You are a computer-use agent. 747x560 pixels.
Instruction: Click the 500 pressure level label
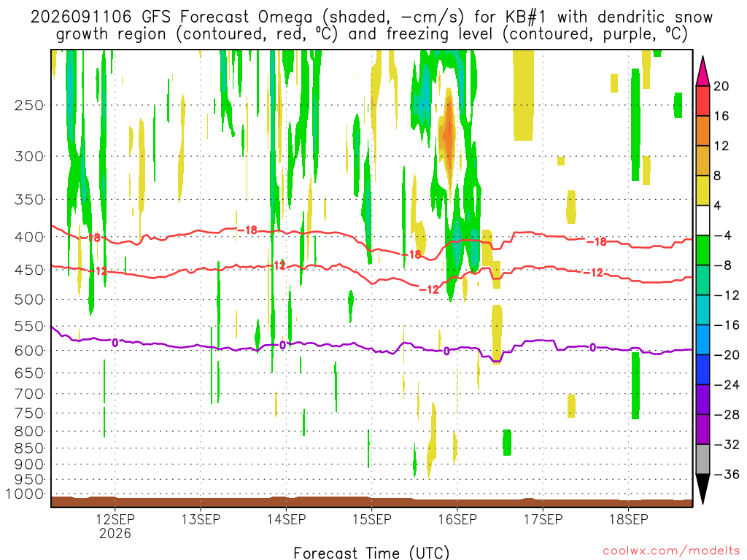coord(29,300)
